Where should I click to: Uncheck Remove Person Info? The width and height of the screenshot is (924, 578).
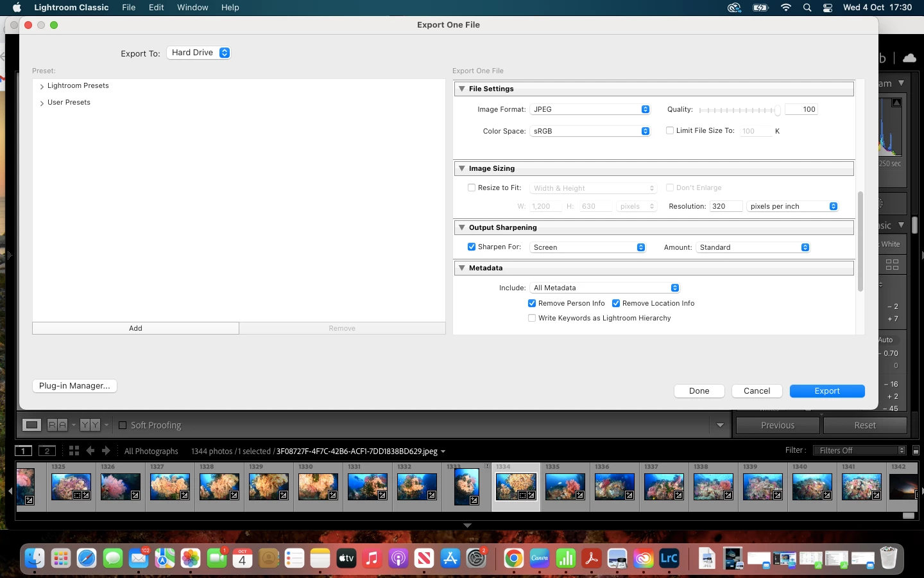pyautogui.click(x=532, y=303)
